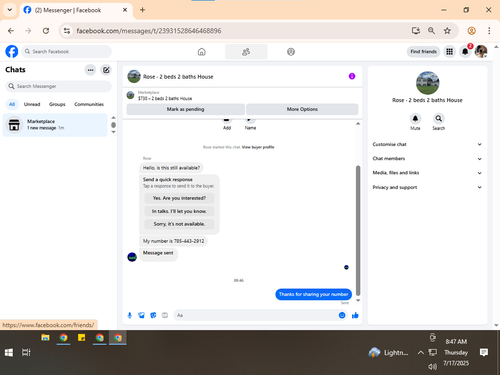Click the house listing thumbnail in right panel

[x=427, y=83]
